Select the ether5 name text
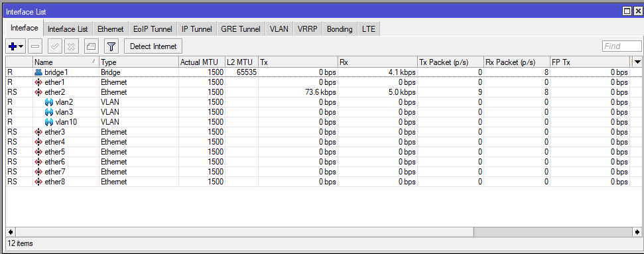 pos(54,152)
